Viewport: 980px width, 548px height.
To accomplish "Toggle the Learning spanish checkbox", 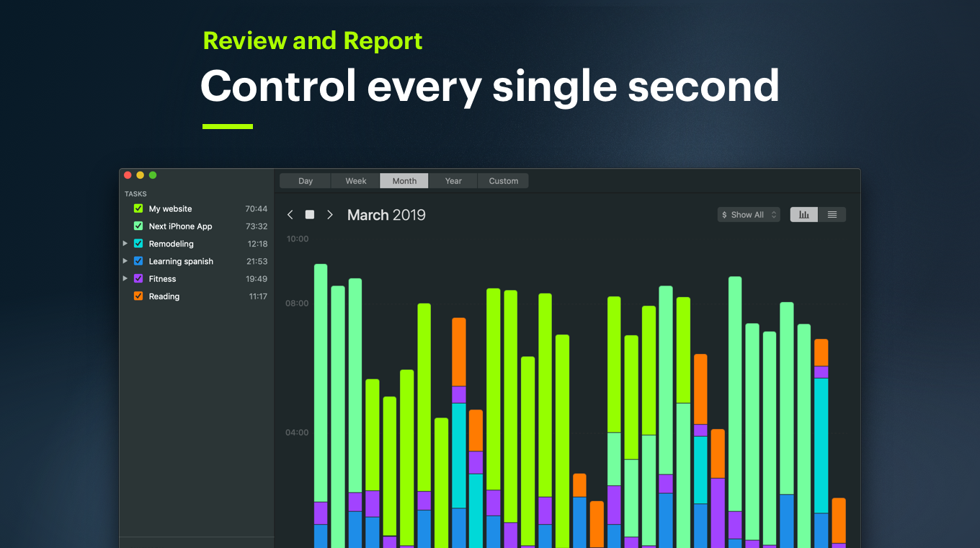I will [138, 261].
